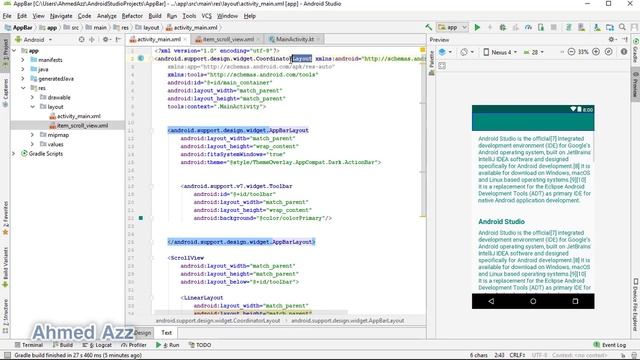Click the SDK Manager toolbar icon
640x360 pixels.
(x=597, y=27)
